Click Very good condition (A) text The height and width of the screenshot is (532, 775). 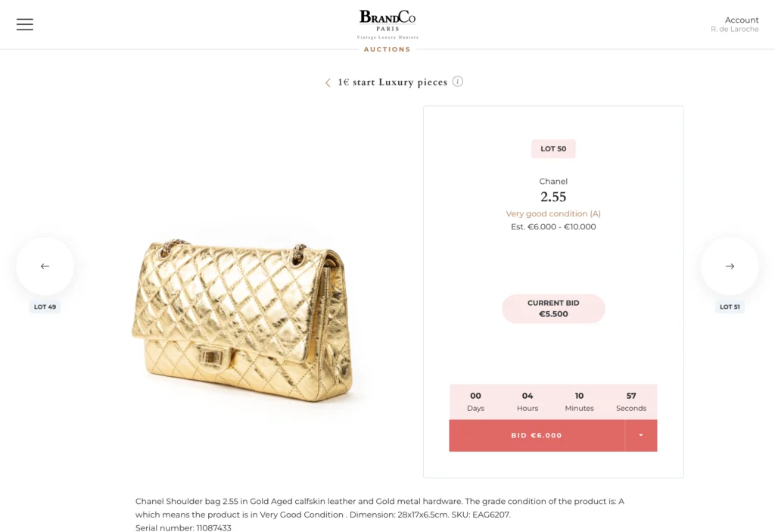(x=553, y=214)
